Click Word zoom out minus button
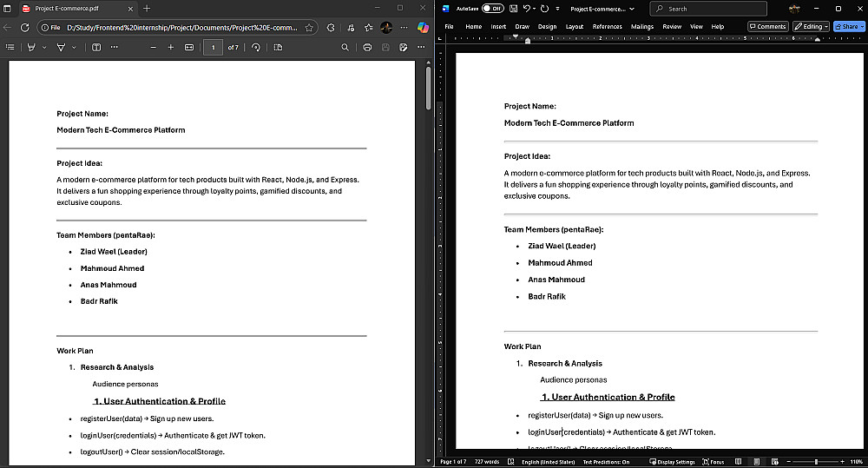The image size is (868, 468). coord(789,461)
